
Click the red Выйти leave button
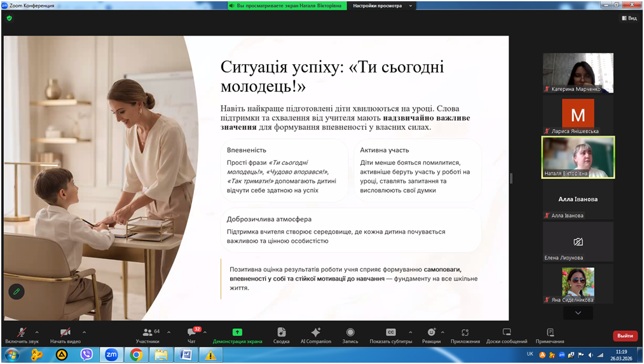pos(625,335)
